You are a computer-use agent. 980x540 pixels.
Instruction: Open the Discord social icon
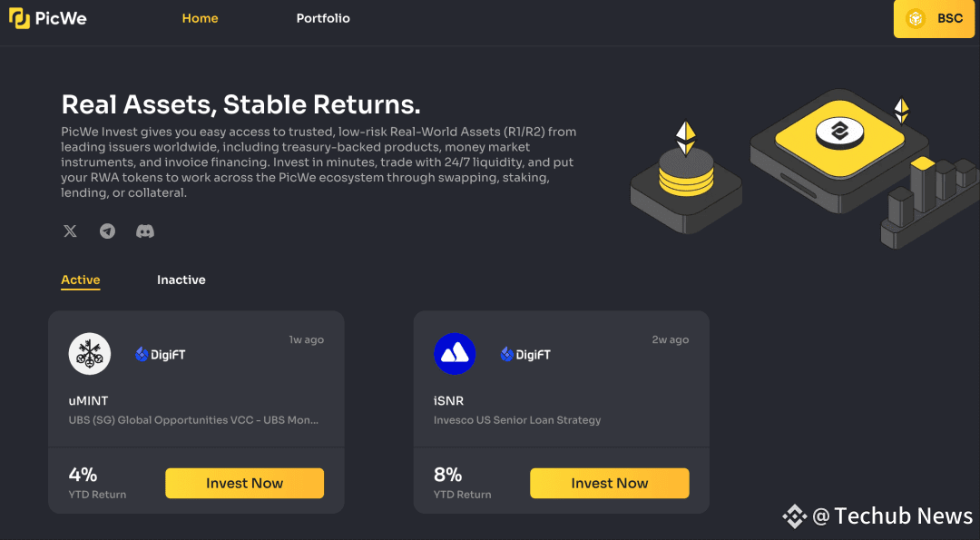click(145, 231)
